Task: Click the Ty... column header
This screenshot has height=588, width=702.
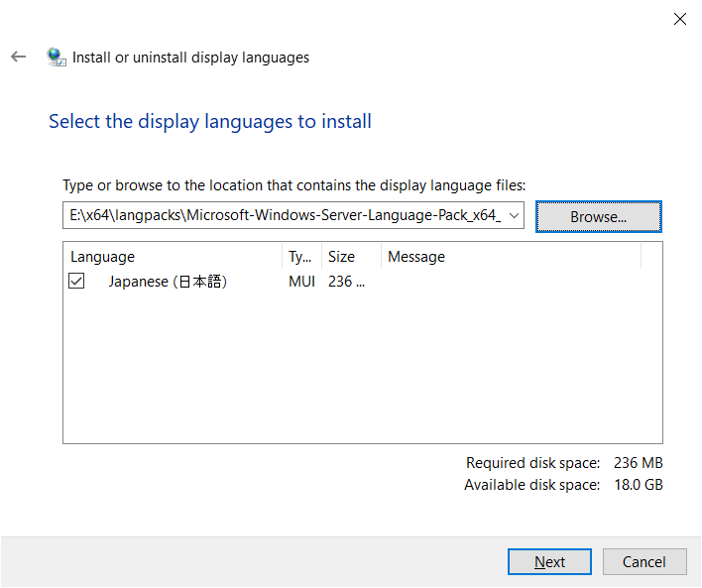Action: pos(301,257)
